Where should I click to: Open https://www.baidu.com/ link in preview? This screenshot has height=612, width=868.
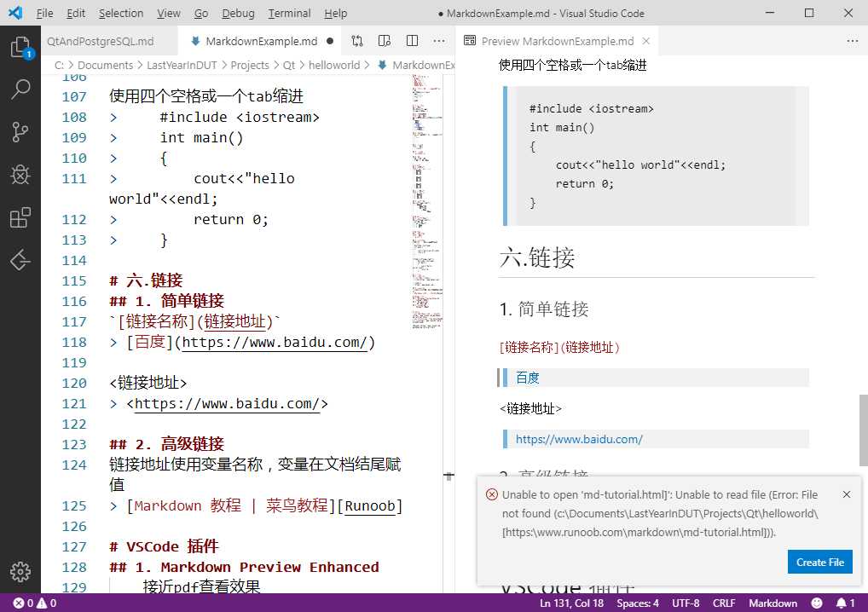point(579,439)
